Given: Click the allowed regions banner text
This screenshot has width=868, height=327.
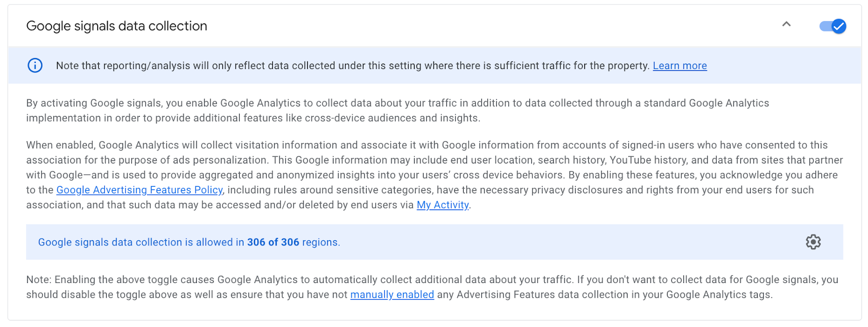Looking at the screenshot, I should (x=141, y=242).
